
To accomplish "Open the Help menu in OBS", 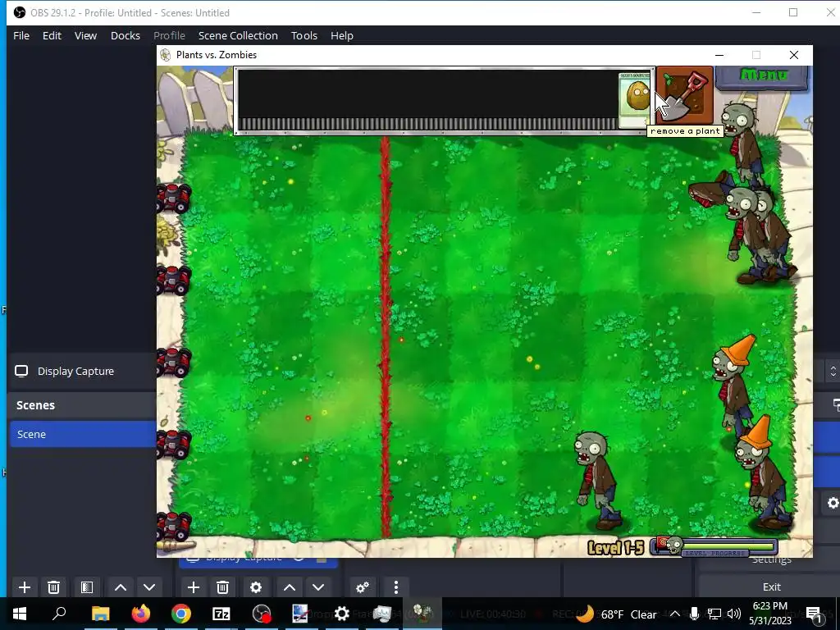I will click(342, 35).
